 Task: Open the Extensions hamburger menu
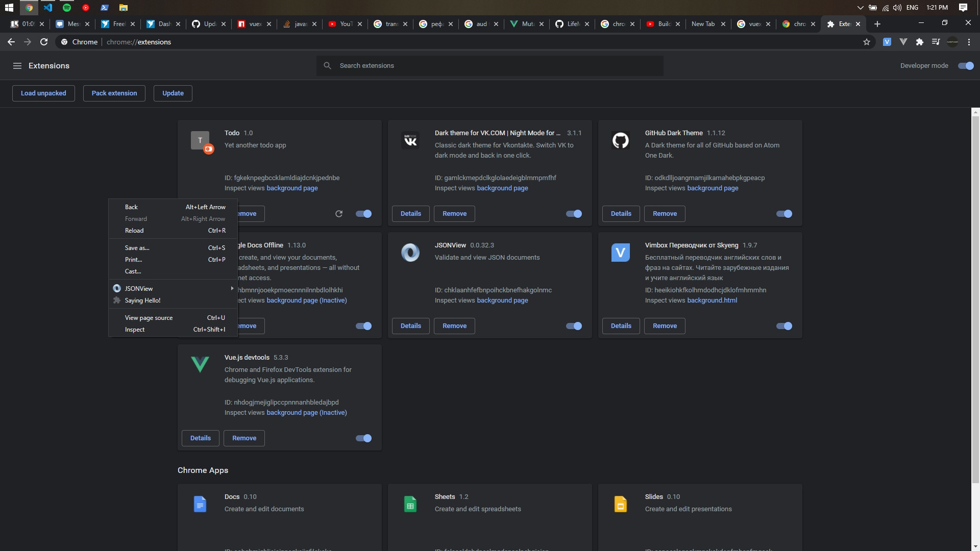(17, 66)
